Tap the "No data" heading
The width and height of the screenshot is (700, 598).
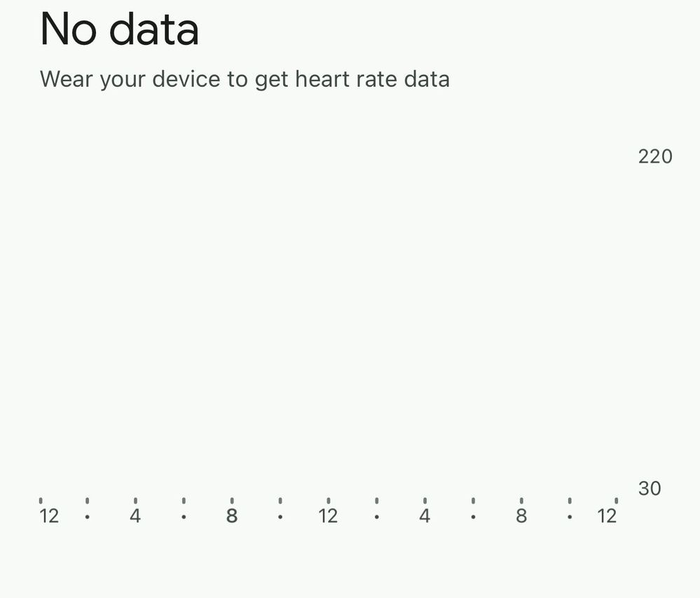[x=119, y=29]
